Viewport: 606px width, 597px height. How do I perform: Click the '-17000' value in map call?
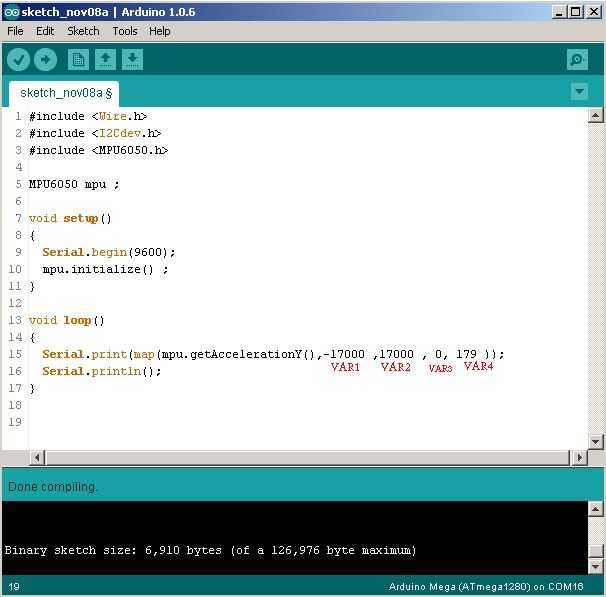pyautogui.click(x=344, y=354)
